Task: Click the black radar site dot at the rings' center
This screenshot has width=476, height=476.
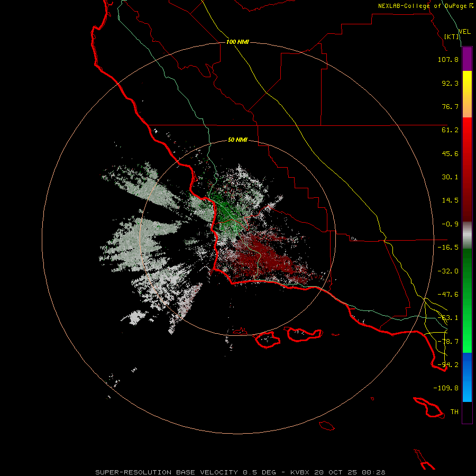Action: click(237, 239)
